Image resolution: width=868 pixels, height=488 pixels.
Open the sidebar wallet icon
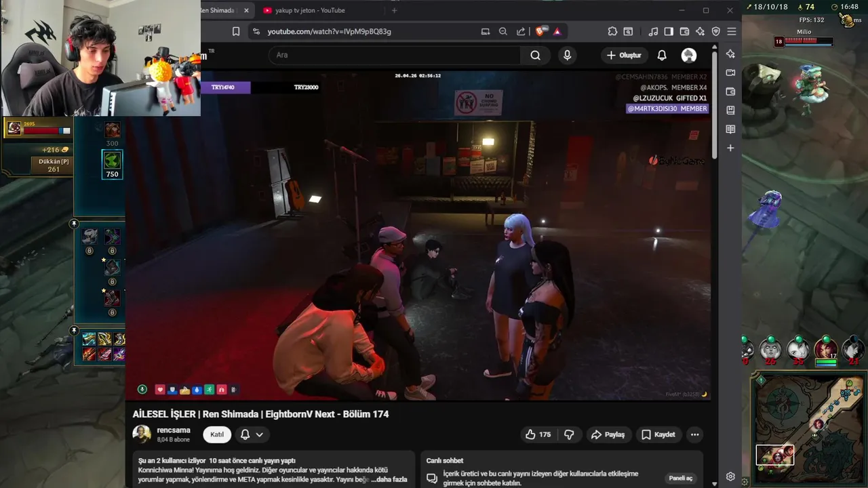(730, 91)
